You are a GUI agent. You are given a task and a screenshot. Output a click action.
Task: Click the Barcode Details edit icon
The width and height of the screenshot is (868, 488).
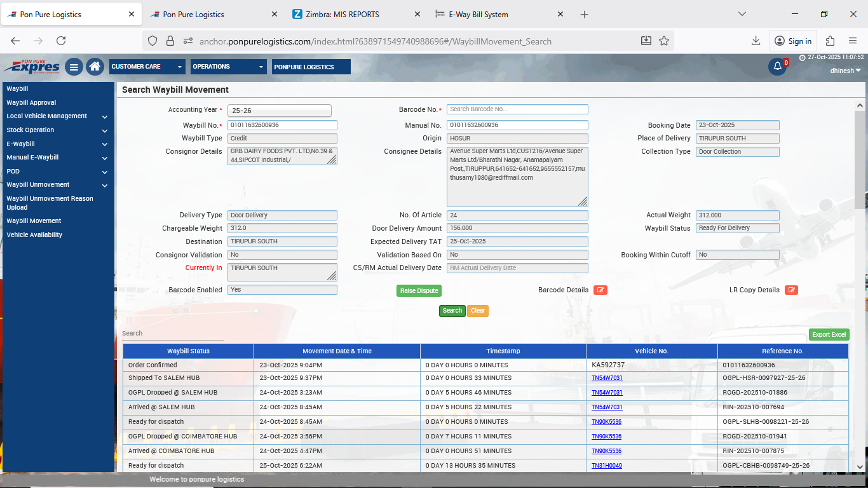[x=600, y=290]
